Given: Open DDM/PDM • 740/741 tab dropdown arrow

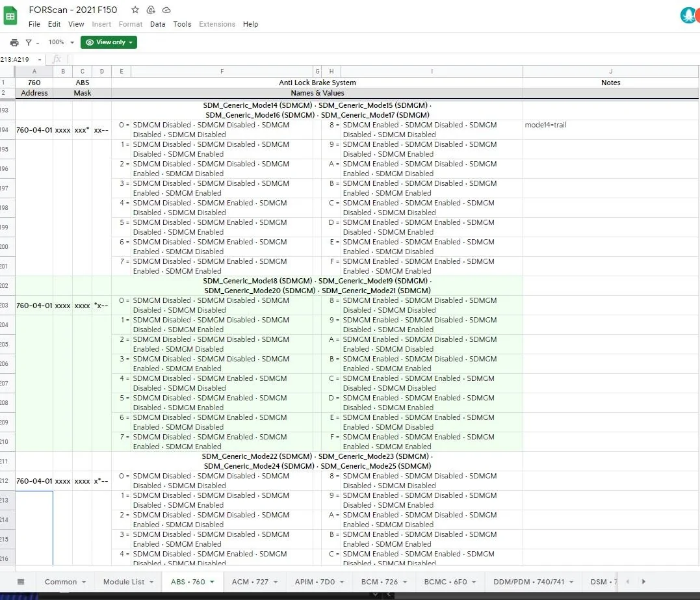Looking at the screenshot, I should point(571,582).
